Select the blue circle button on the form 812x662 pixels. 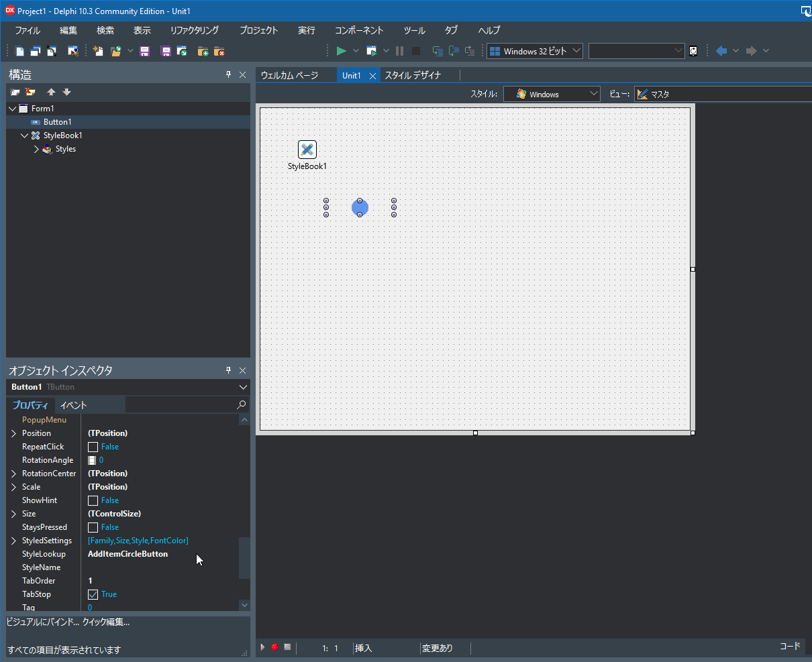tap(360, 208)
